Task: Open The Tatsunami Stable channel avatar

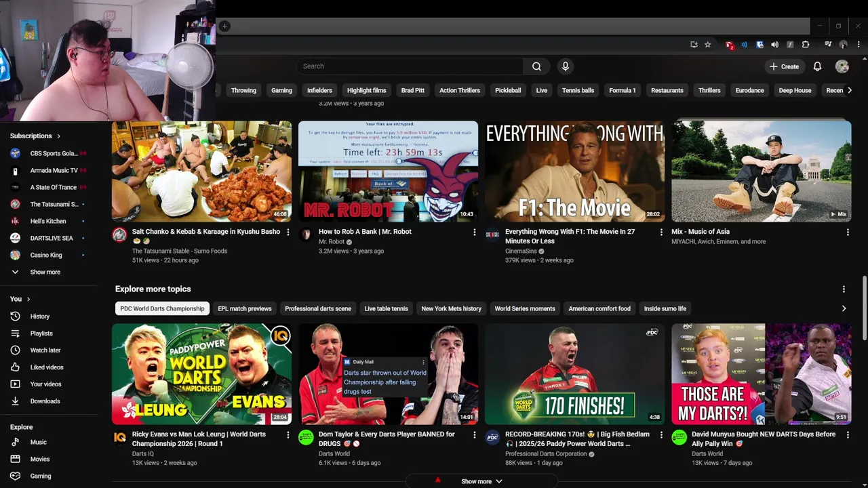Action: (x=119, y=235)
